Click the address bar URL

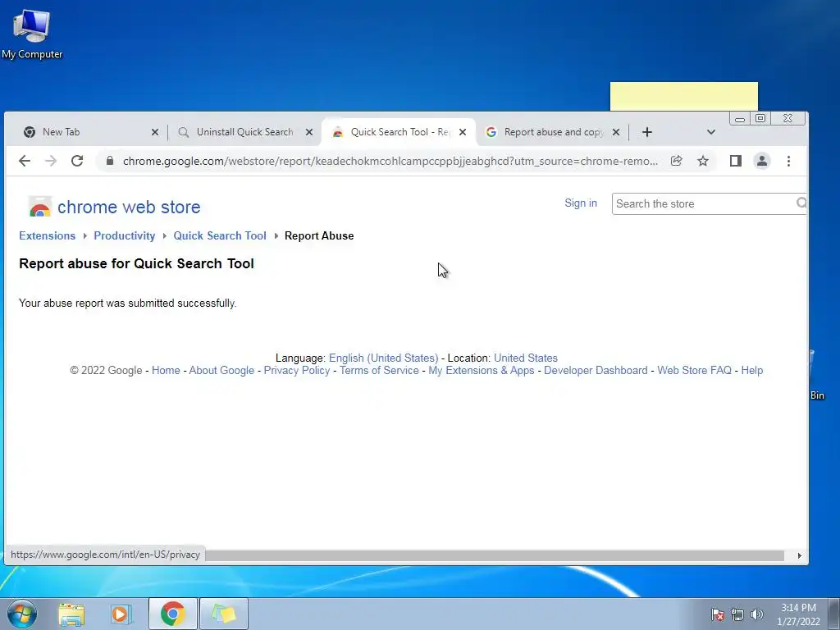click(x=390, y=161)
